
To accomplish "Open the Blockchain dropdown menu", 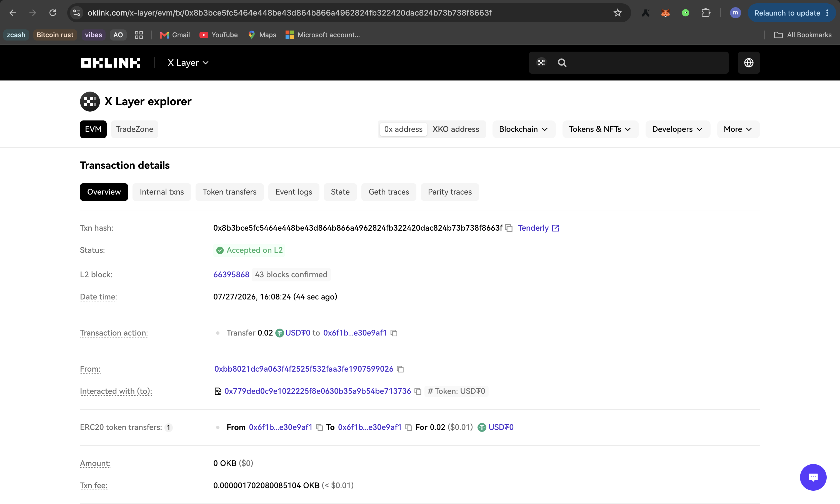I will tap(524, 129).
